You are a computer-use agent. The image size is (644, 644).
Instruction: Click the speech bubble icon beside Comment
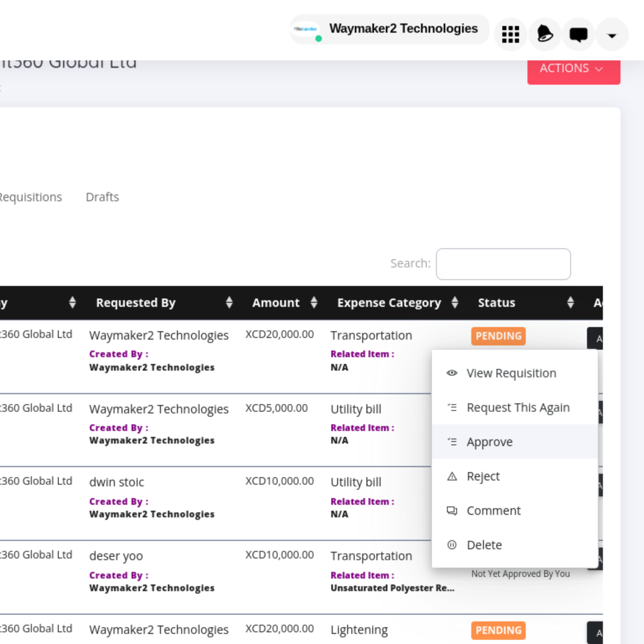coord(452,511)
